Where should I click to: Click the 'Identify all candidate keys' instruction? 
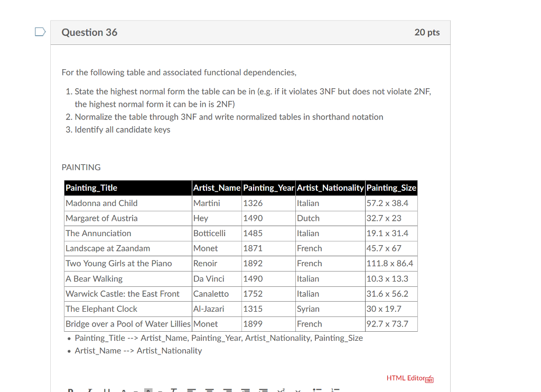point(123,130)
